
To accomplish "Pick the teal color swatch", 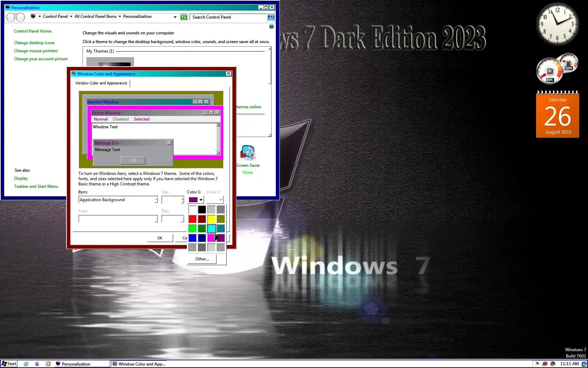I will point(221,229).
